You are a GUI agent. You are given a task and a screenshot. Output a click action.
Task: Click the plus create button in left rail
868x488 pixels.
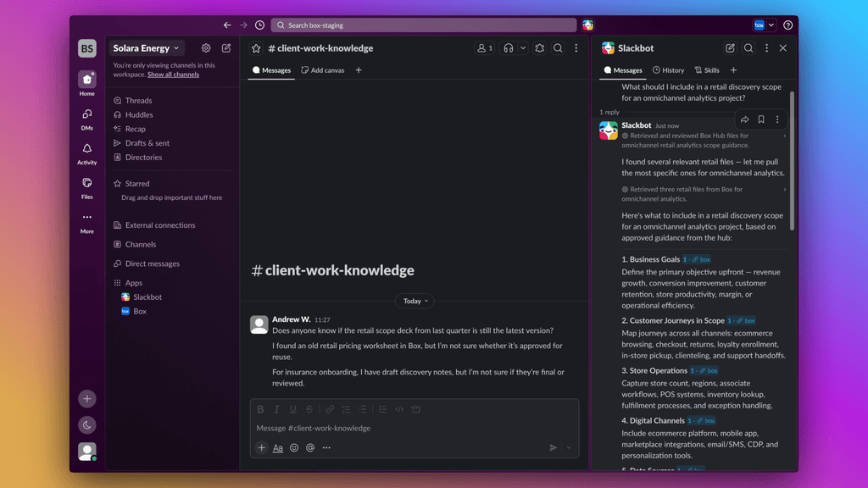point(87,398)
